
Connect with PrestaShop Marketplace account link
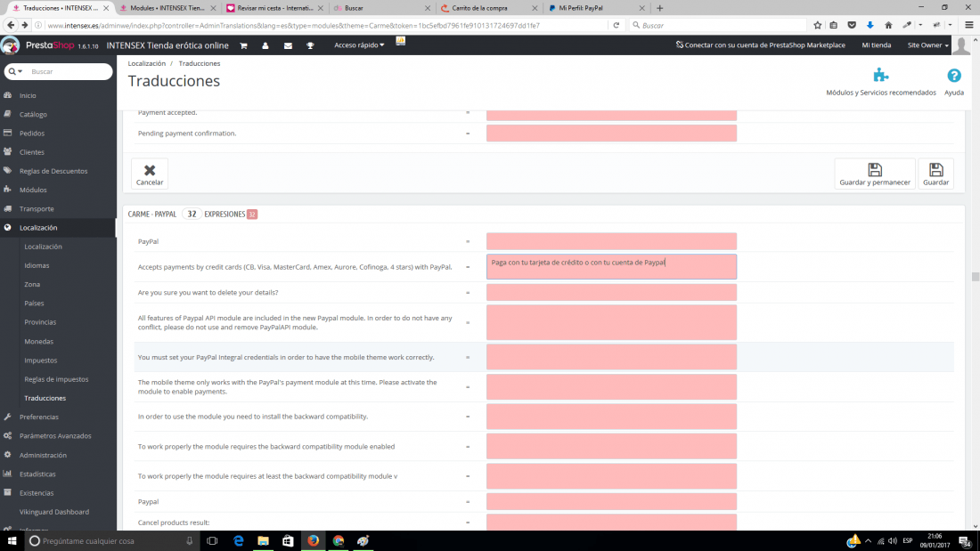(761, 45)
